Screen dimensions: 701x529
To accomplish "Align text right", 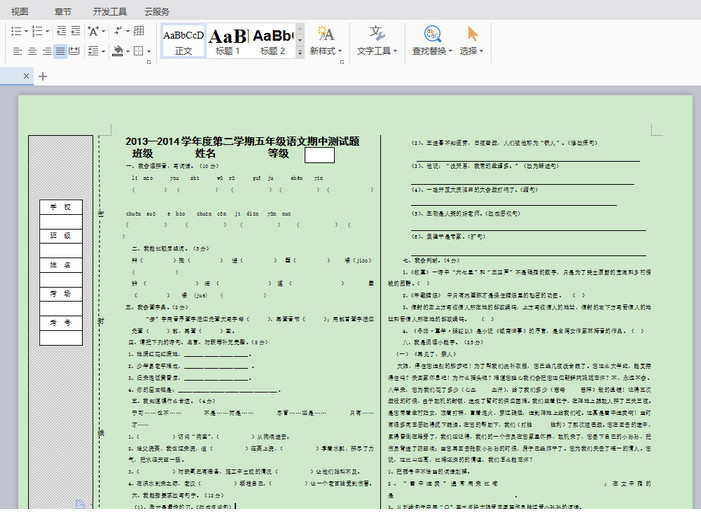I will pyautogui.click(x=46, y=51).
